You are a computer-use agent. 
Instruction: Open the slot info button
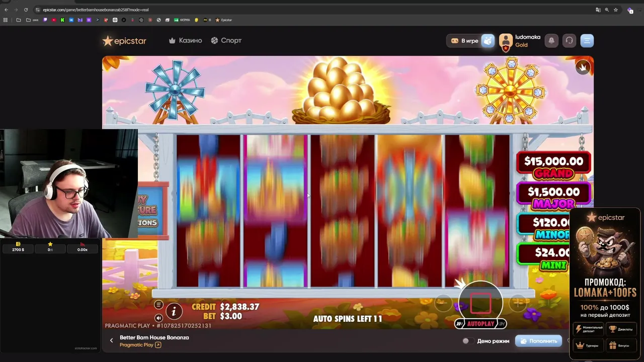[x=174, y=311]
